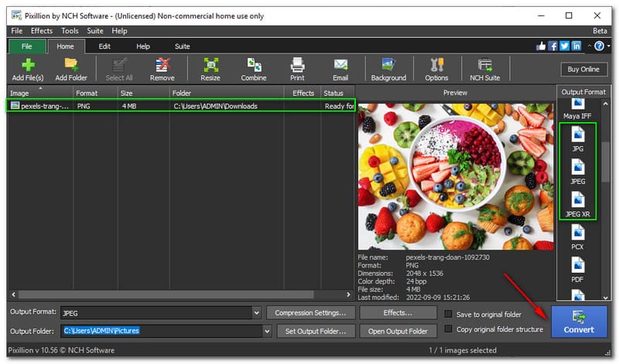
Task: Click the Add File(s) toolbar icon
Action: [x=27, y=69]
